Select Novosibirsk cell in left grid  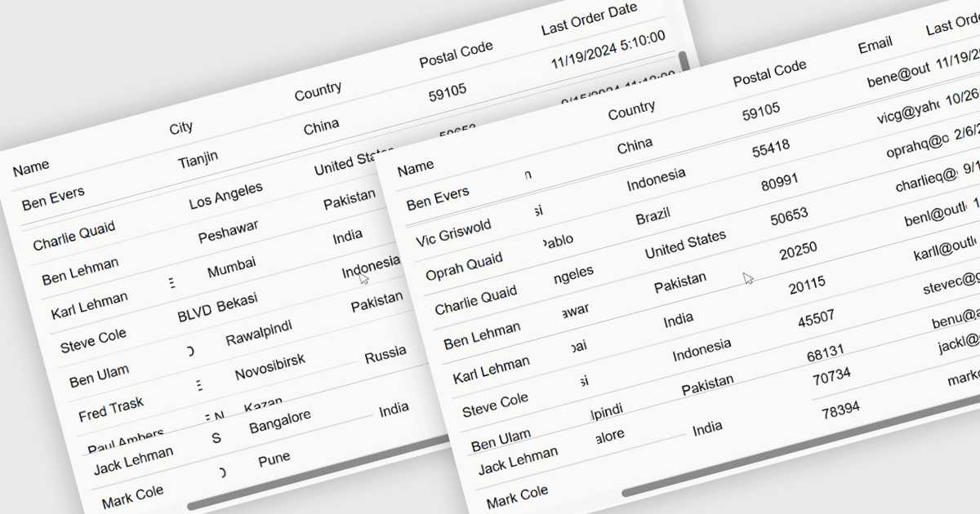tap(270, 366)
